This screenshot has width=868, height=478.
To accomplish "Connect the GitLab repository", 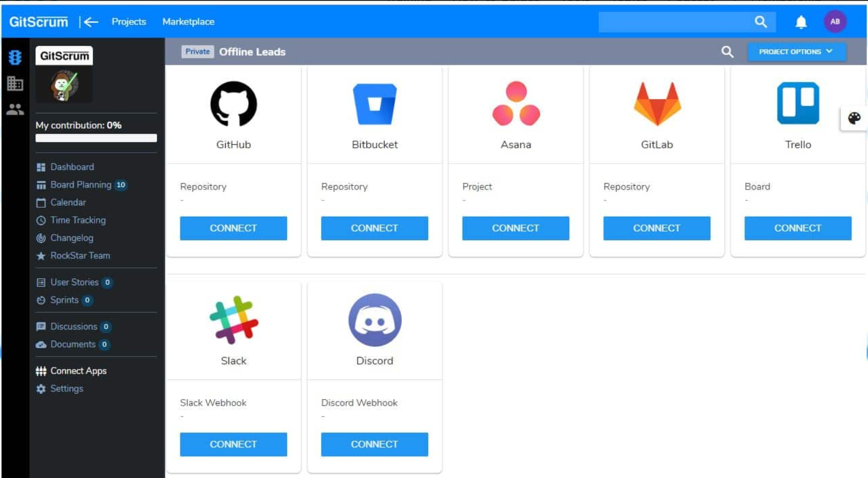I will click(657, 228).
